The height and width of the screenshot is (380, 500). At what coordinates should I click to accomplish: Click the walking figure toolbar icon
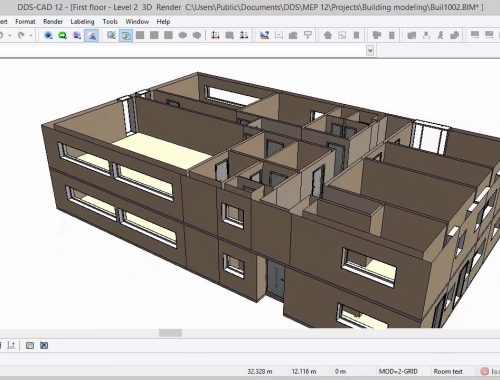coord(440,35)
